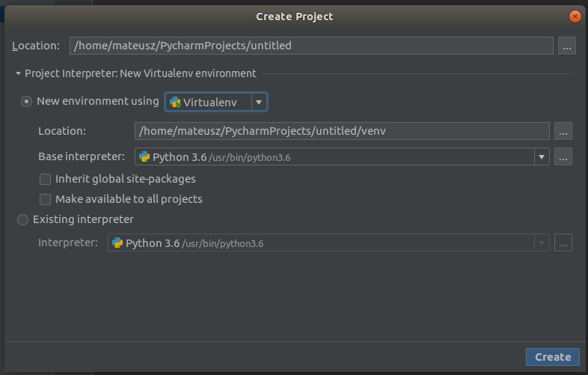Enable Make available to all projects checkbox
The image size is (588, 375).
[45, 199]
